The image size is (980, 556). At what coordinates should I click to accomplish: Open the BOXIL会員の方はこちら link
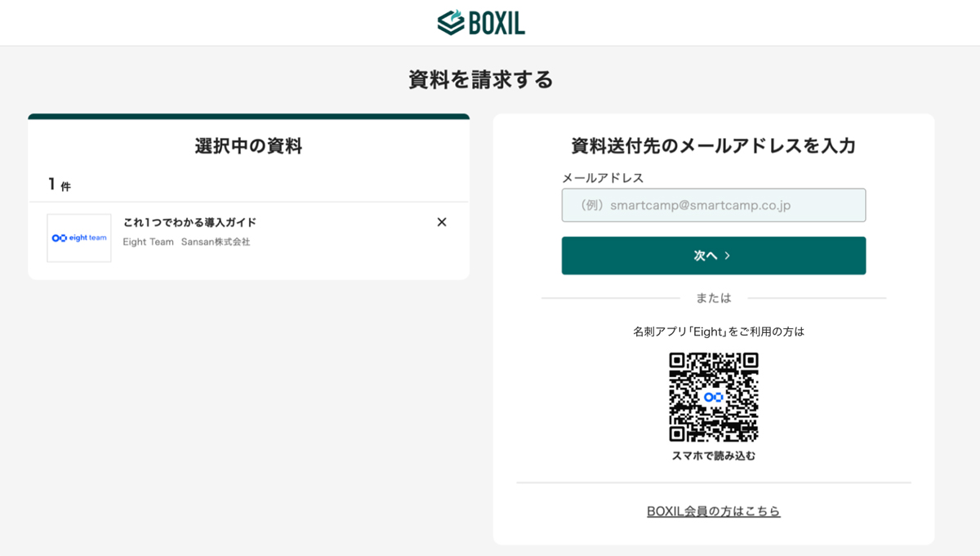tap(714, 511)
